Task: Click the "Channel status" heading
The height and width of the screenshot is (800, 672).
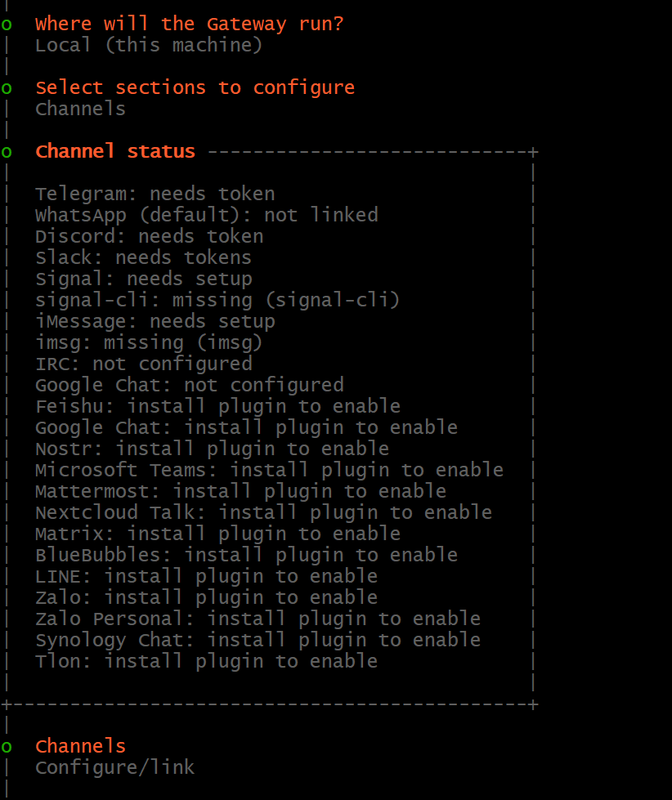Action: (x=115, y=151)
